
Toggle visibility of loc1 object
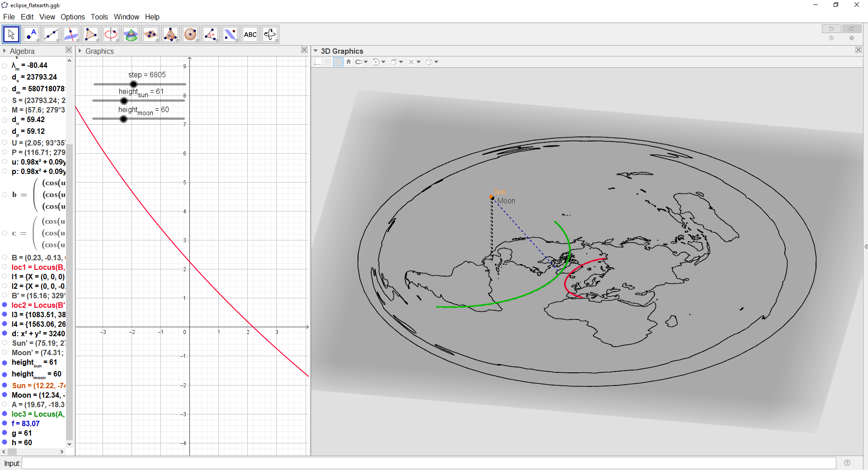click(x=5, y=267)
